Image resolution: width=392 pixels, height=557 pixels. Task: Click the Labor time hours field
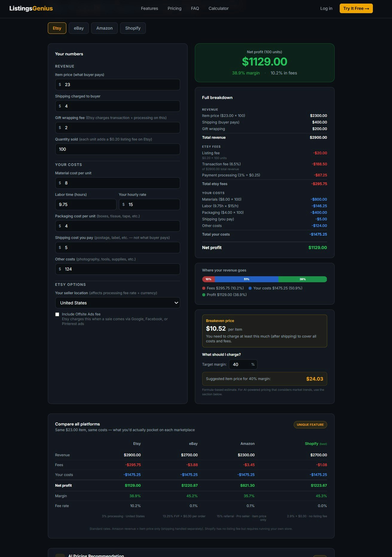[x=86, y=205]
